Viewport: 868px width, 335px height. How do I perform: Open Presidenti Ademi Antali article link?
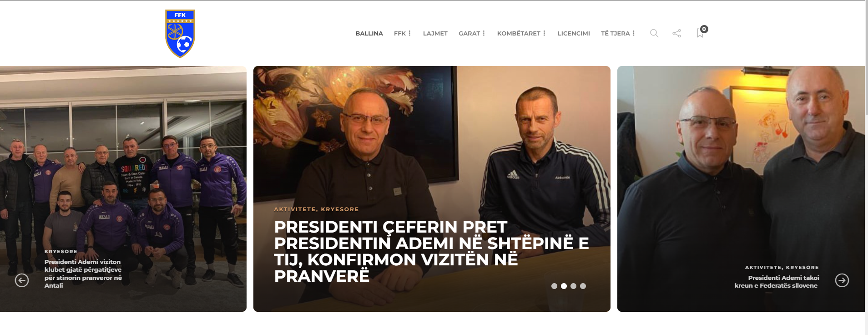click(x=83, y=274)
